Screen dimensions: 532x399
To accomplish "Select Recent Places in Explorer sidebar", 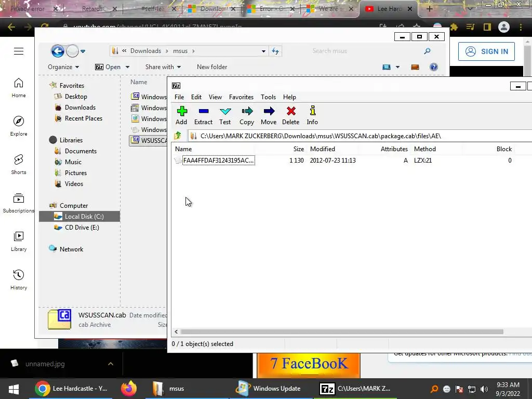I will click(83, 118).
